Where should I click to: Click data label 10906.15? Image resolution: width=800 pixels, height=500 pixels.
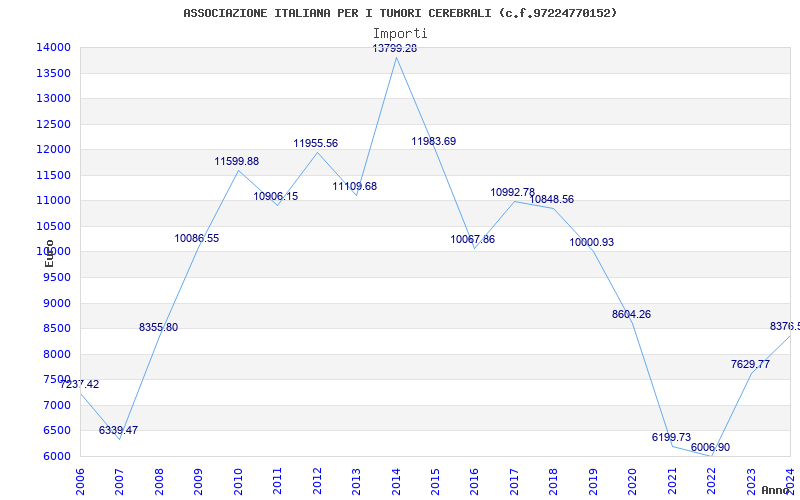pos(276,196)
